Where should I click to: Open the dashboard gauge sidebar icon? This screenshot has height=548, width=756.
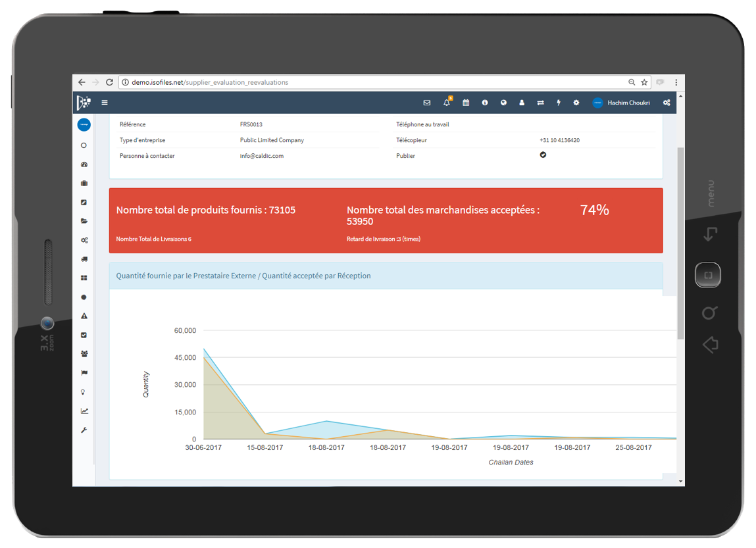(x=84, y=164)
